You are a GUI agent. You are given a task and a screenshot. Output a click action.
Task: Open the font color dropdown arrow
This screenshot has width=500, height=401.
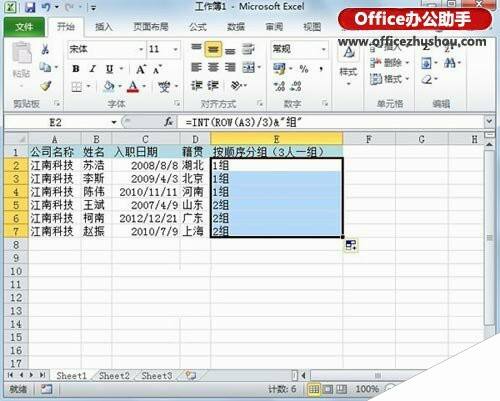(144, 87)
